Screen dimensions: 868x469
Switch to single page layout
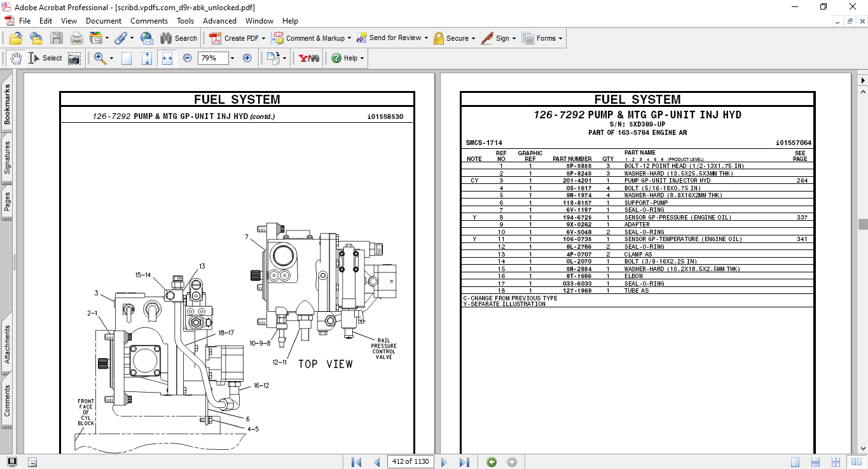coord(795,462)
